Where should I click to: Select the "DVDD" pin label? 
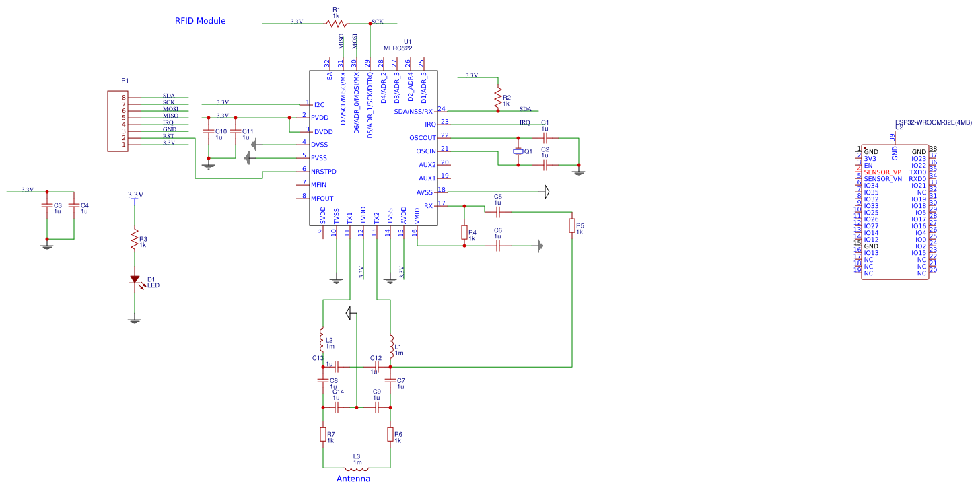pos(324,132)
